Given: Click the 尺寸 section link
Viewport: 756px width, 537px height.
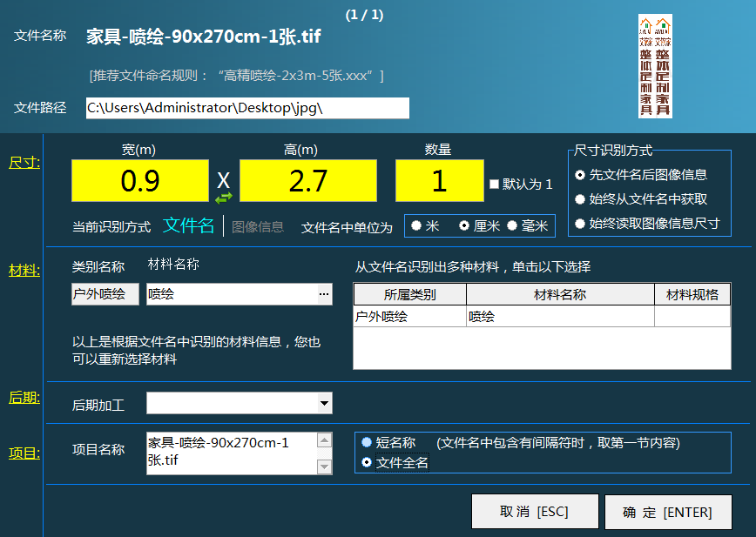Looking at the screenshot, I should coord(24,162).
